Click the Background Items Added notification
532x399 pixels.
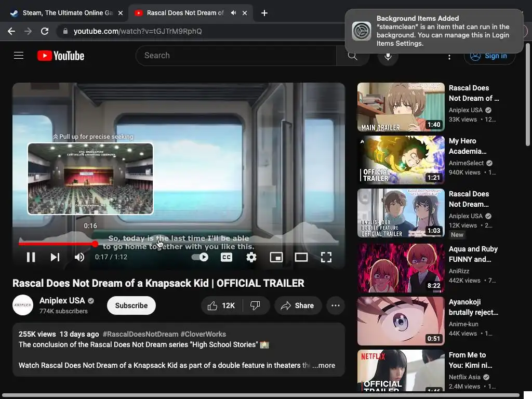pos(434,31)
